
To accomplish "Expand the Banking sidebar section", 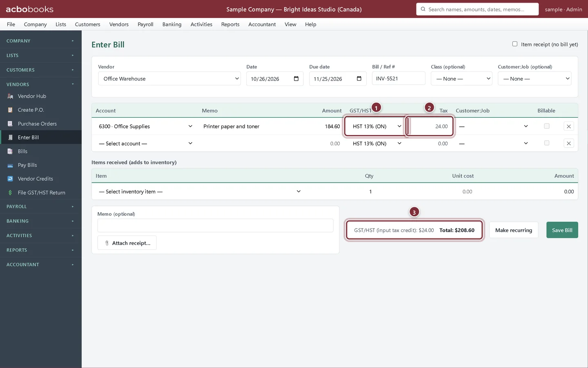I will 41,221.
